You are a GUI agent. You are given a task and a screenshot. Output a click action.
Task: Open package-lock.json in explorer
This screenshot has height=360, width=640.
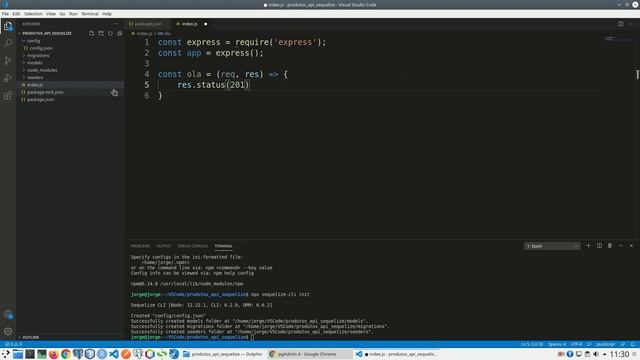click(44, 92)
